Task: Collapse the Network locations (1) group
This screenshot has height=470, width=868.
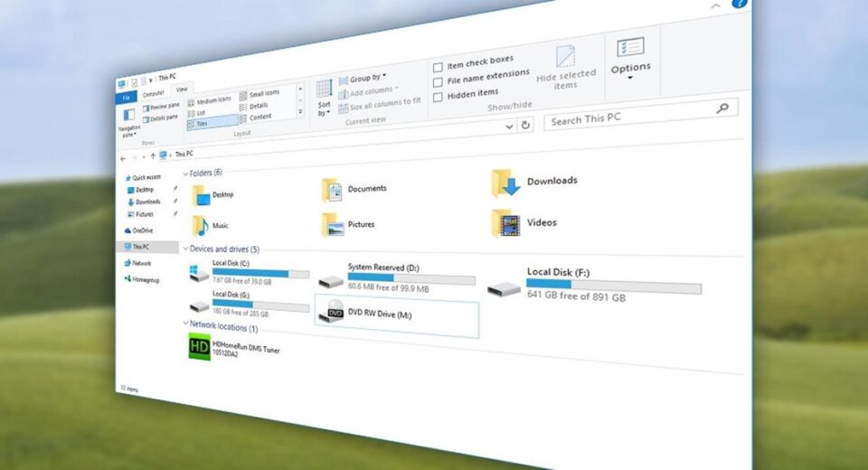Action: pyautogui.click(x=185, y=323)
